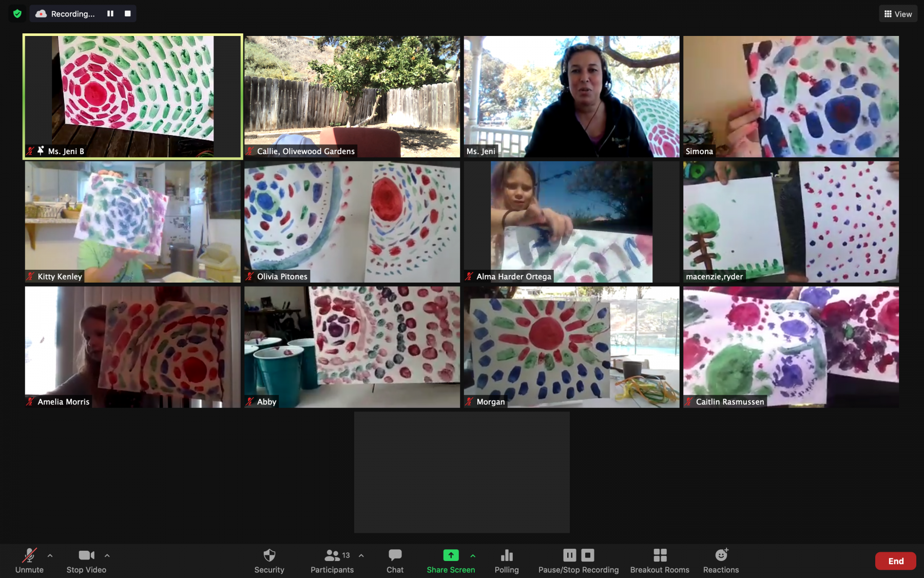924x578 pixels.
Task: Click the 'Alma Harder Ortega' name label
Action: pyautogui.click(x=514, y=276)
